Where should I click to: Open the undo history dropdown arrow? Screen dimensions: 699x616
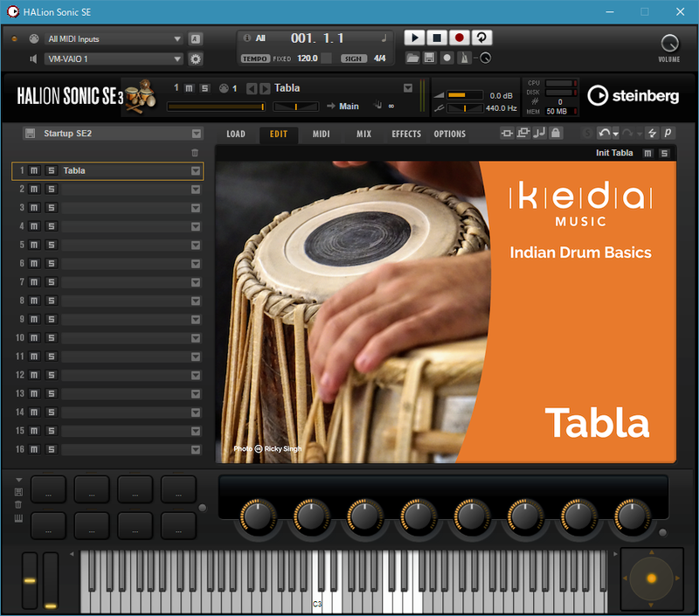point(616,134)
